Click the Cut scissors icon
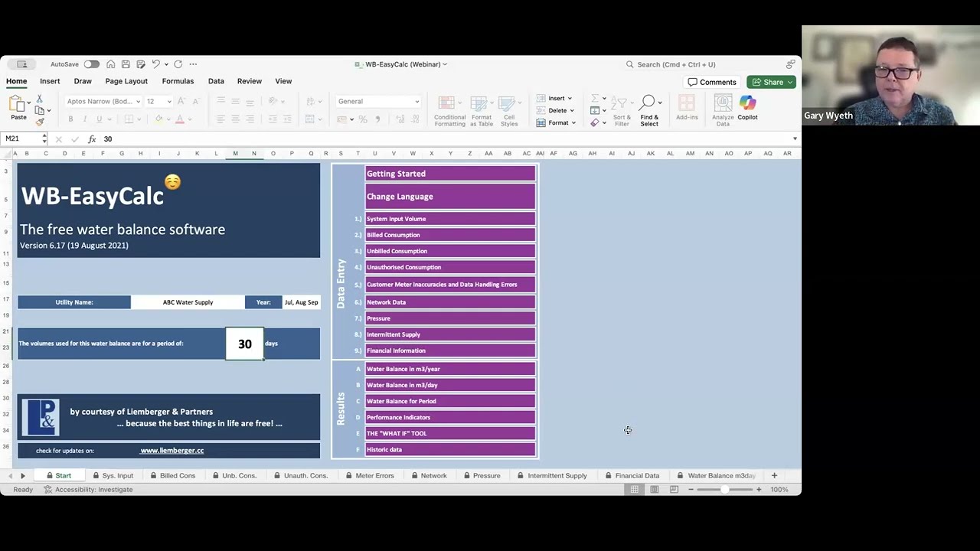 pos(40,99)
